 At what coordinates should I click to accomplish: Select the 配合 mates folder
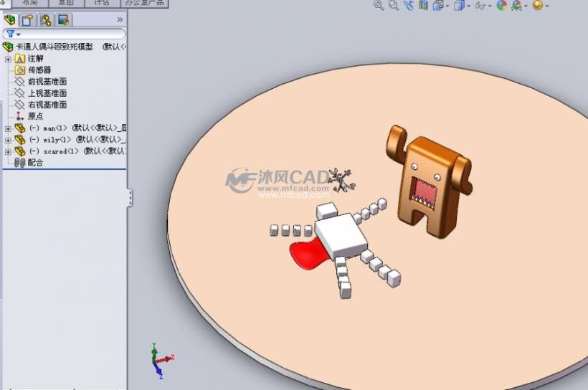(x=35, y=163)
